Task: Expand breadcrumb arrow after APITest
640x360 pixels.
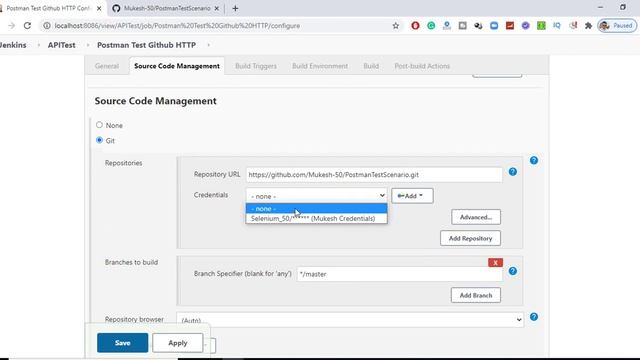Action: point(87,45)
